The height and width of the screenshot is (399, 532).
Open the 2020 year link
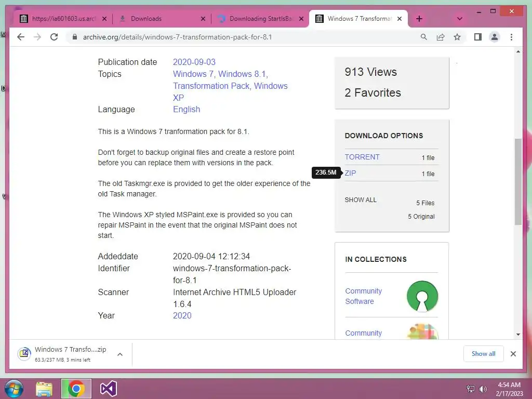coord(182,315)
